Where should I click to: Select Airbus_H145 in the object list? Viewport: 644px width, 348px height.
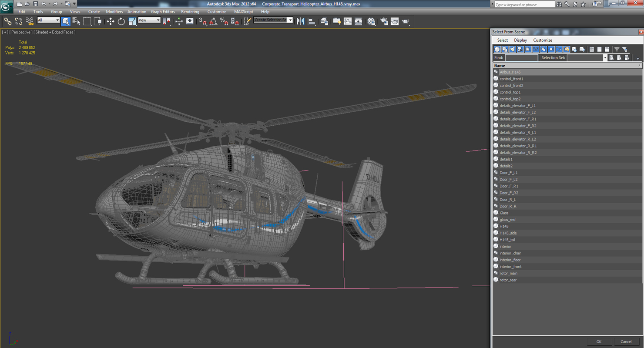pos(567,72)
